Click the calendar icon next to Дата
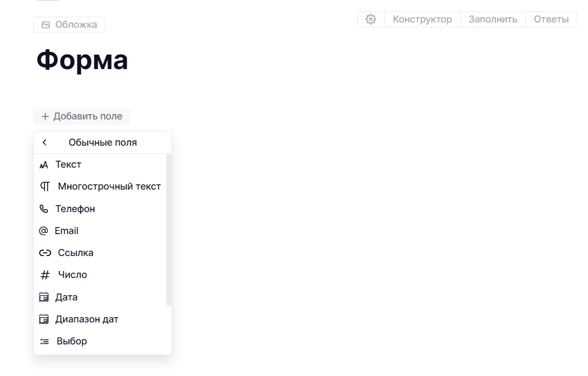The height and width of the screenshot is (376, 588). click(44, 297)
